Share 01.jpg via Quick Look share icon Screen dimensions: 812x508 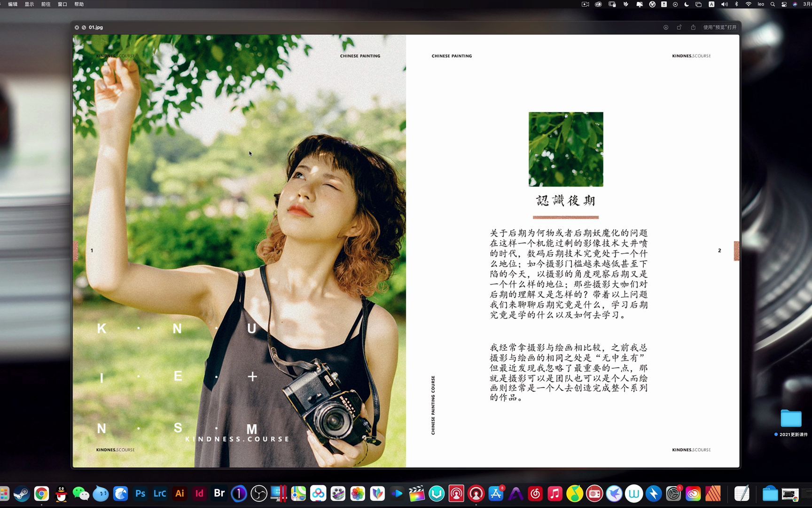[693, 27]
